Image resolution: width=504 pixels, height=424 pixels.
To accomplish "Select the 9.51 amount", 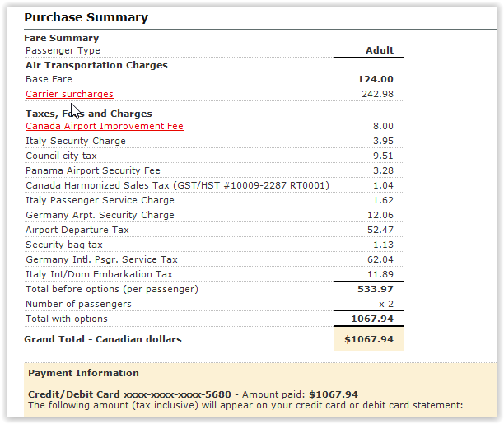I will 383,156.
